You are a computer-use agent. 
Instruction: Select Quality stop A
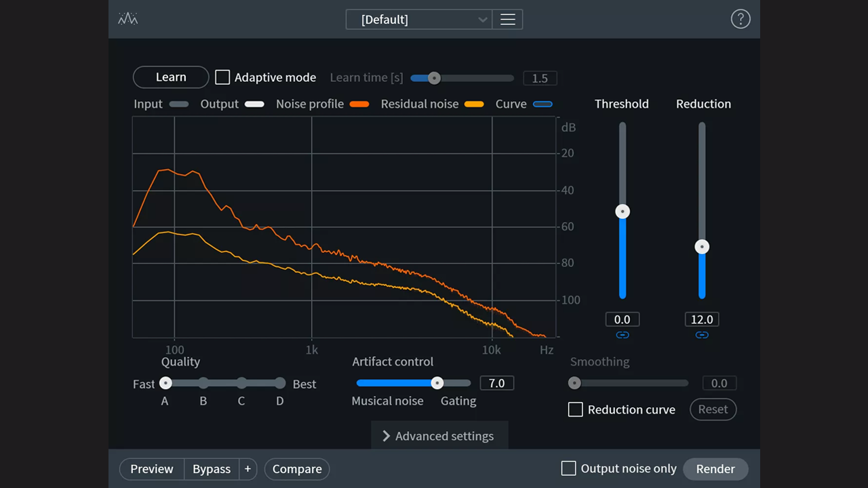coord(165,384)
